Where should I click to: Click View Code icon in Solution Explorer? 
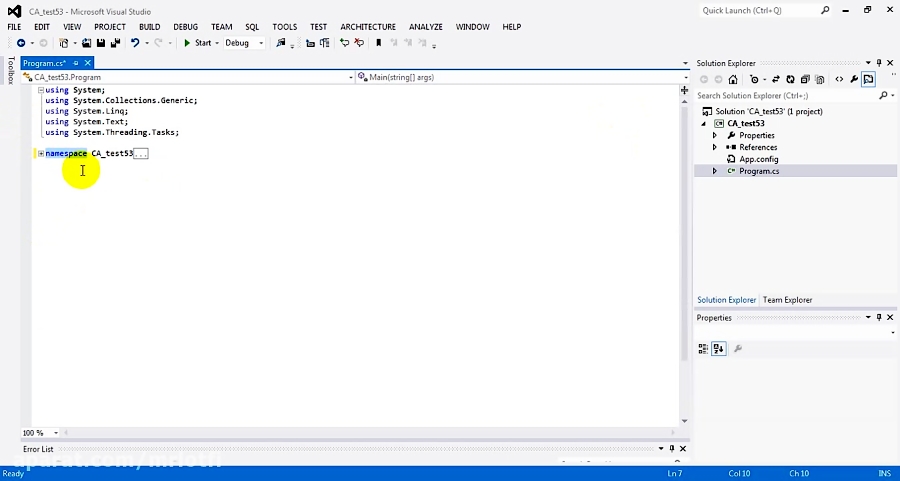coord(839,79)
